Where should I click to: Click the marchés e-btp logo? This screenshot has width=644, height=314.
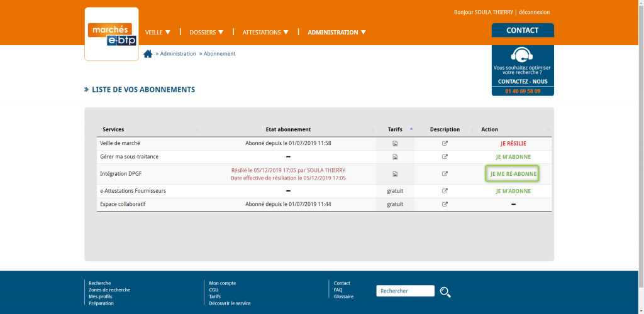[x=111, y=35]
